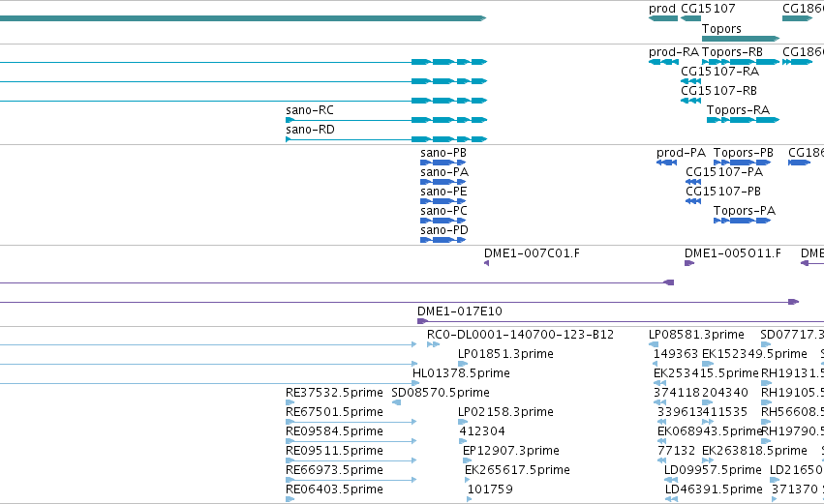
Task: Open the LP01851.3prime EST
Action: [463, 364]
